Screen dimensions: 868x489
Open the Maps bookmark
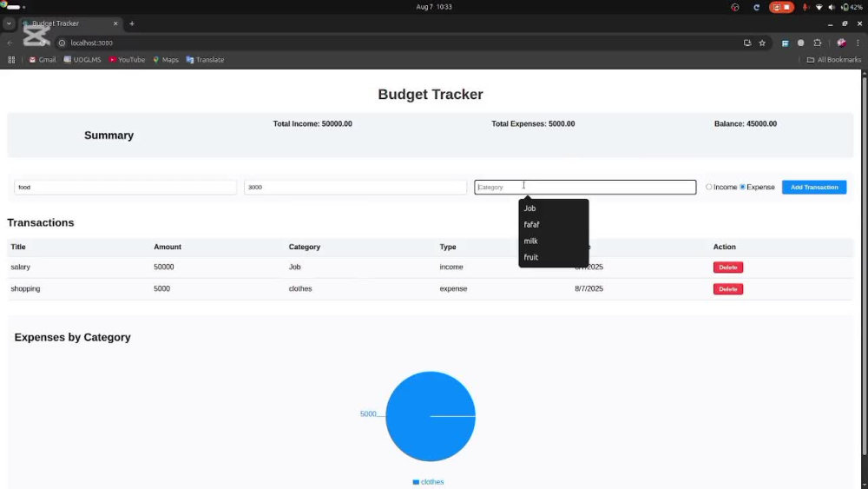(x=166, y=59)
